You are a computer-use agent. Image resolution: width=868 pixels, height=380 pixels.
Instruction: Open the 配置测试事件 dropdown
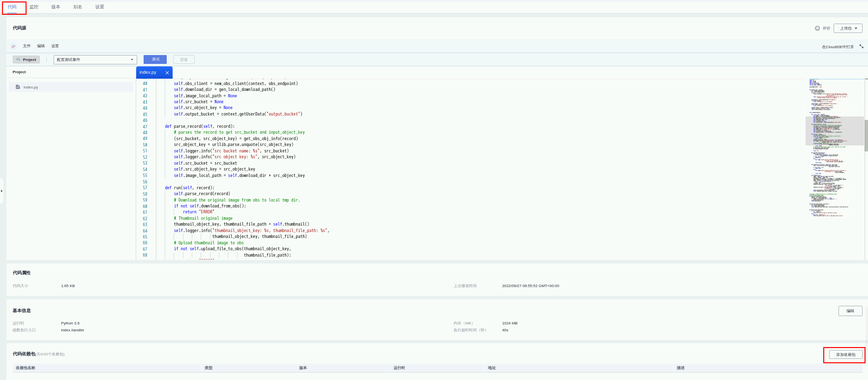95,59
